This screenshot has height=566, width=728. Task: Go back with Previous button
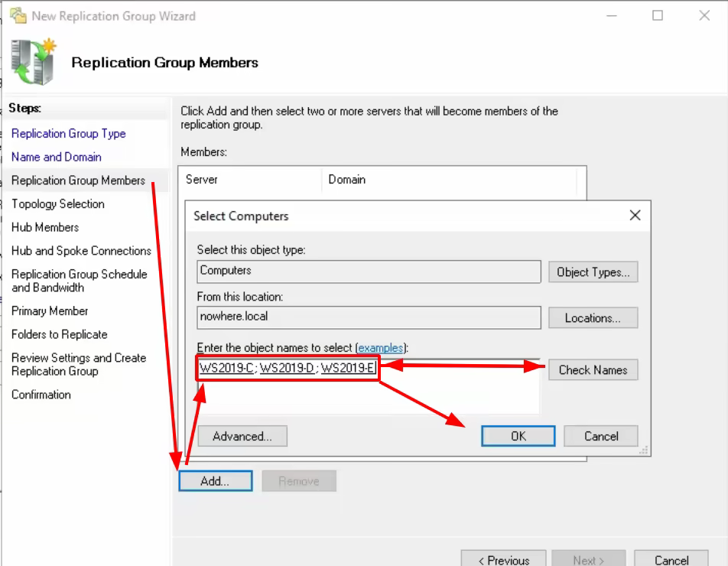[x=503, y=558]
